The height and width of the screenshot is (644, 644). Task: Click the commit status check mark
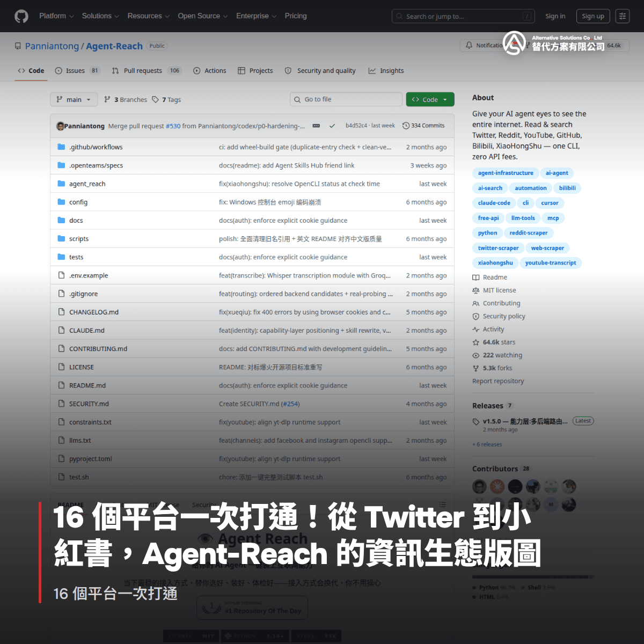332,126
